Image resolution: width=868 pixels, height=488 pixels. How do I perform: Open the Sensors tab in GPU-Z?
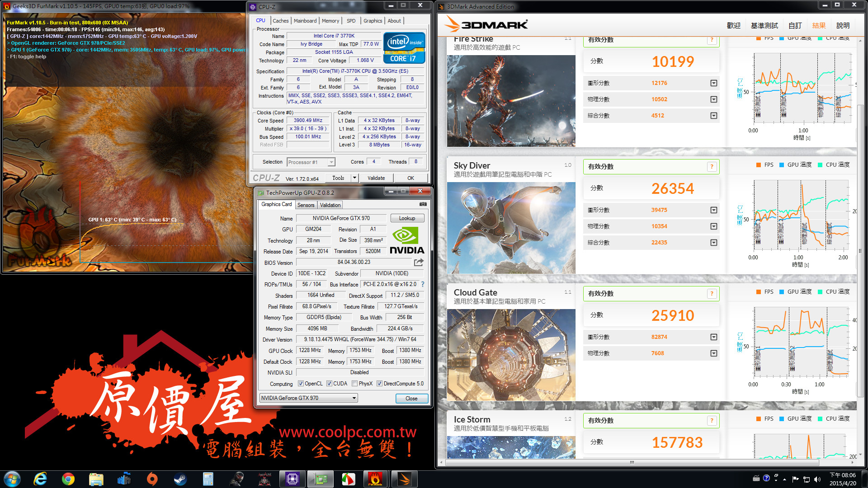click(306, 205)
